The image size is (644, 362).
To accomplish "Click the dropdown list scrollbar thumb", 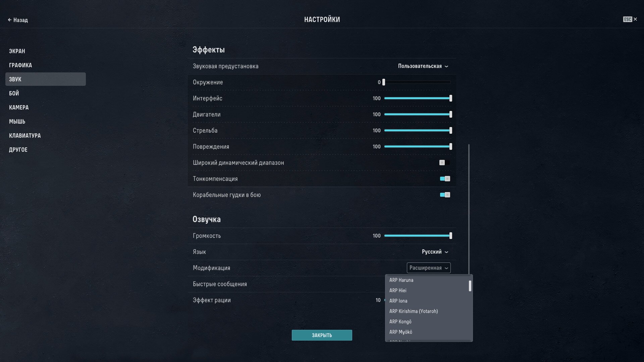I will 470,286.
